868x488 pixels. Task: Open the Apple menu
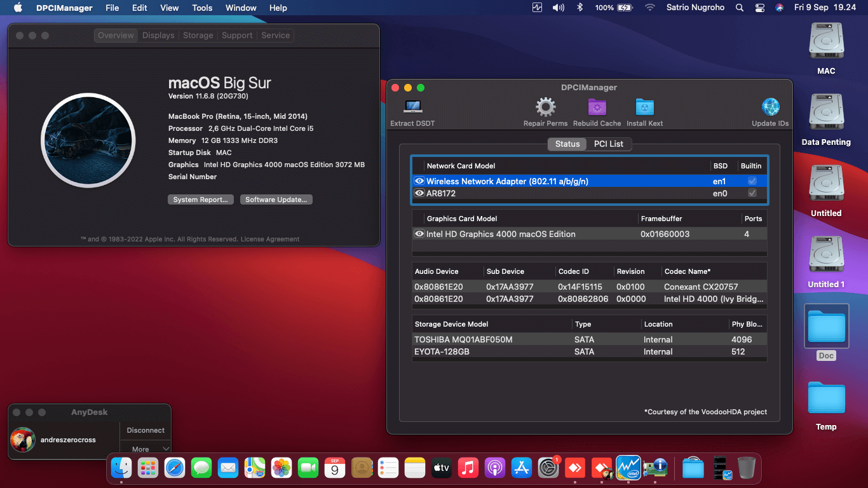pyautogui.click(x=18, y=8)
